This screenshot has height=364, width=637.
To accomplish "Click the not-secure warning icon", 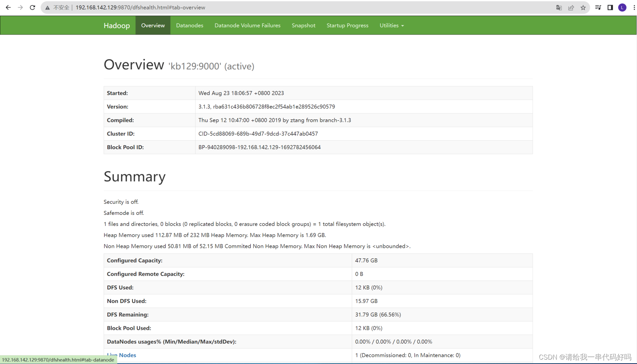I will click(x=47, y=8).
